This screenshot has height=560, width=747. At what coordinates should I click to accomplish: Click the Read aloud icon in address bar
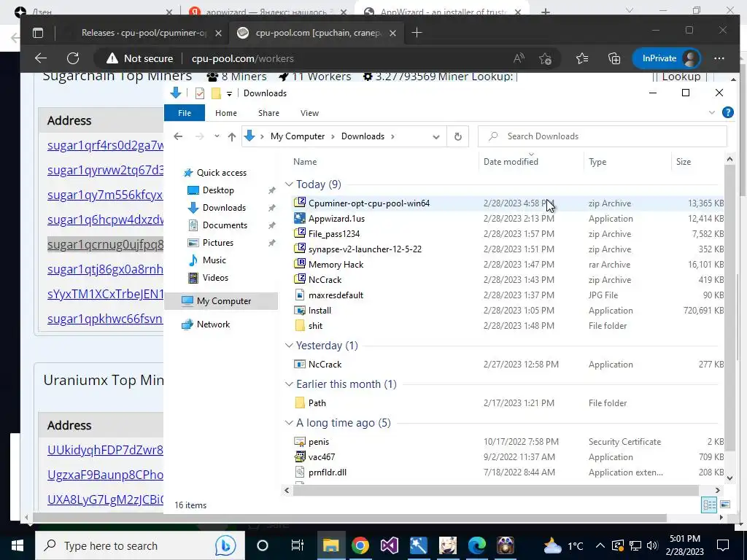pos(519,58)
